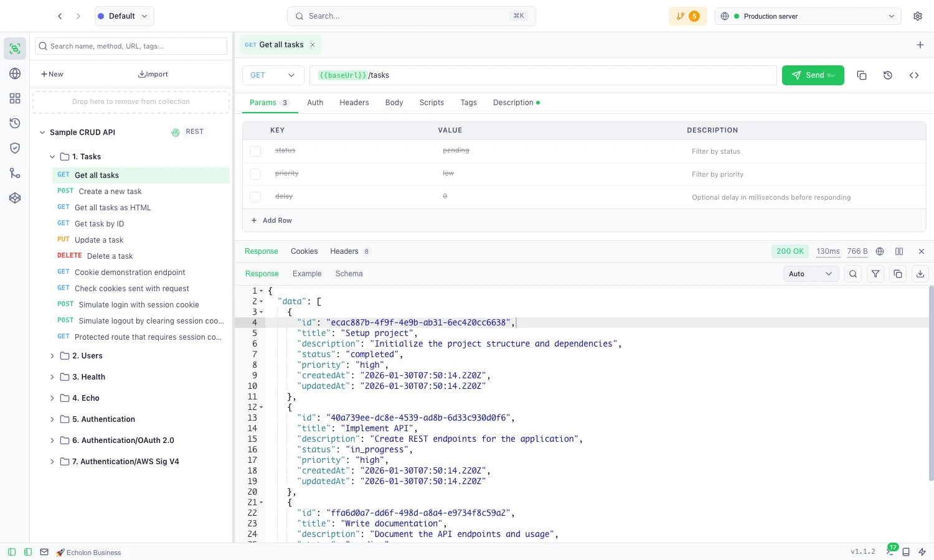Click the filter icon in response toolbar
This screenshot has height=560, width=934.
(875, 274)
